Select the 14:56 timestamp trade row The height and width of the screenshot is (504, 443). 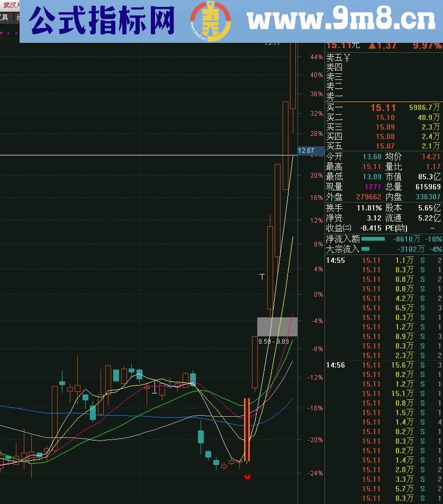pyautogui.click(x=336, y=365)
